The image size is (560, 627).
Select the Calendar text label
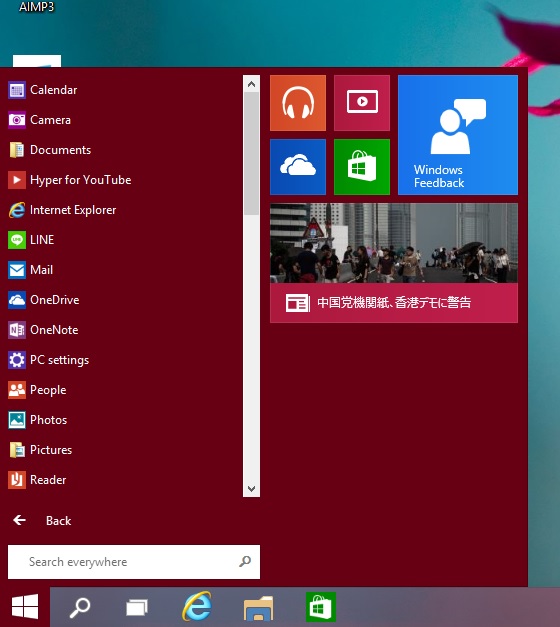point(54,90)
